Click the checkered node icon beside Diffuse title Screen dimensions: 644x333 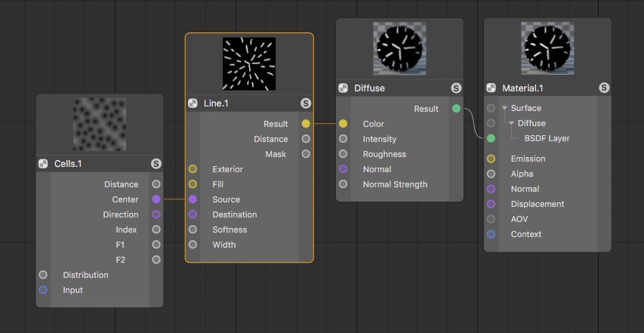(343, 88)
